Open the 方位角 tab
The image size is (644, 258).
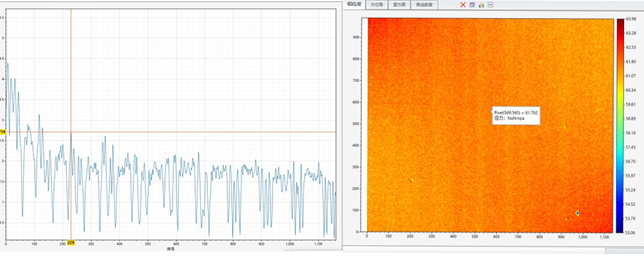point(377,5)
